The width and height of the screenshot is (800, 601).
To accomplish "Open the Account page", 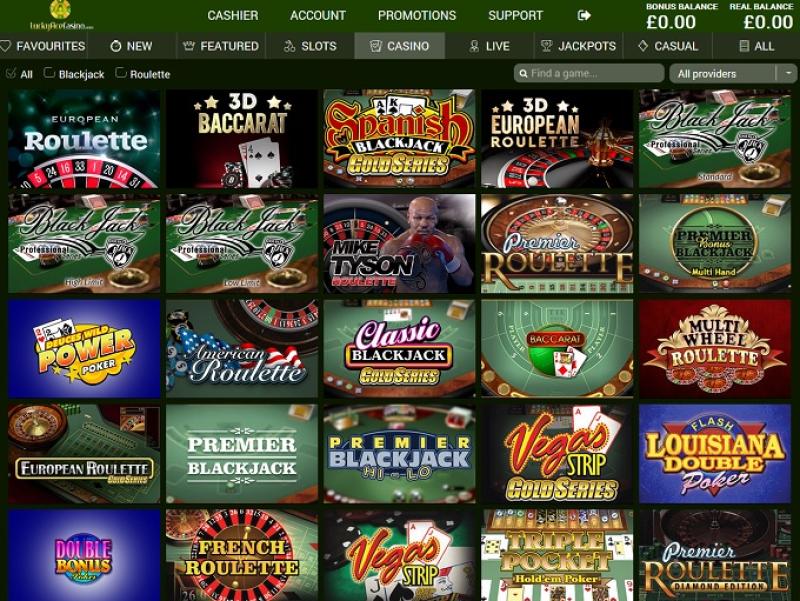I will point(318,16).
